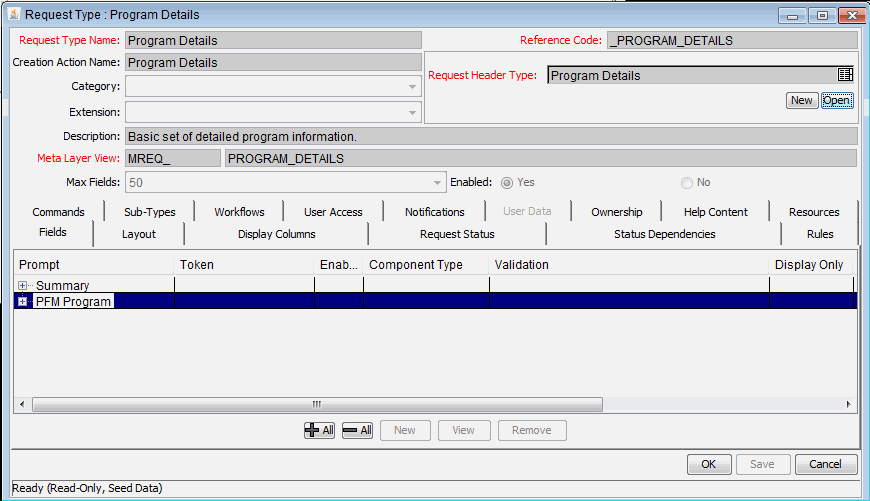Click the Open button for header type
870x501 pixels.
pos(836,100)
